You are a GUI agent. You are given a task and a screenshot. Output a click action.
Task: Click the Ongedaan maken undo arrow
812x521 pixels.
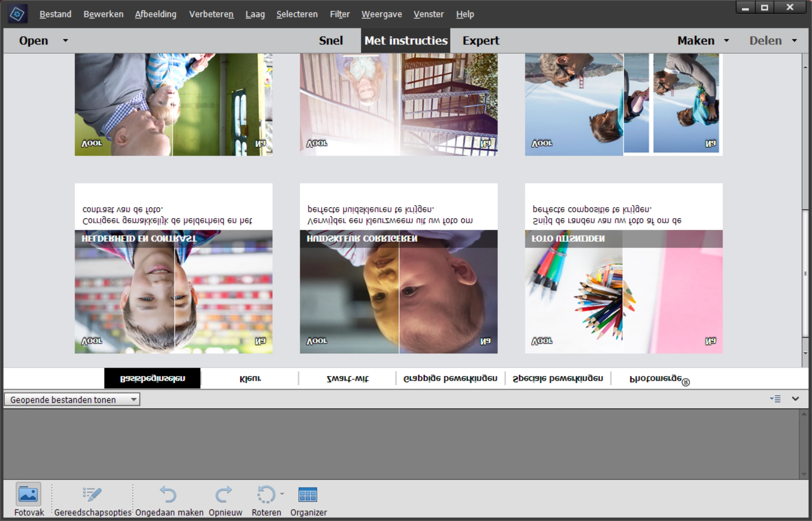(168, 494)
